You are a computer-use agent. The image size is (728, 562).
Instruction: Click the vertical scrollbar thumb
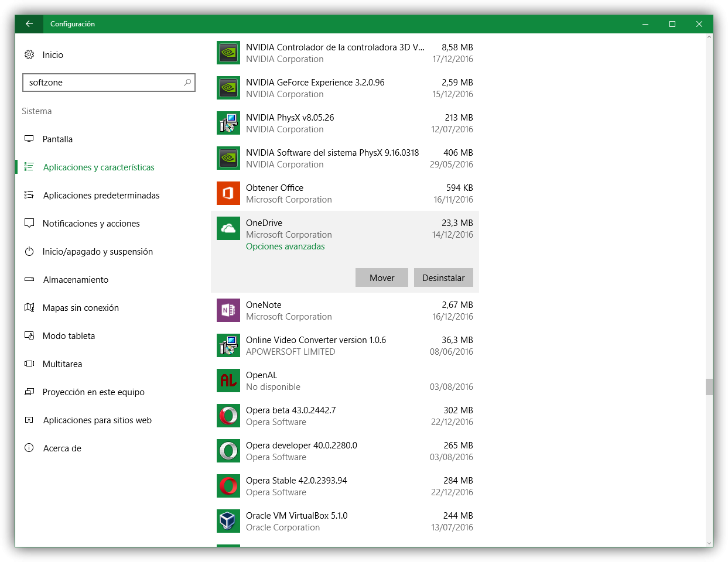click(x=709, y=387)
